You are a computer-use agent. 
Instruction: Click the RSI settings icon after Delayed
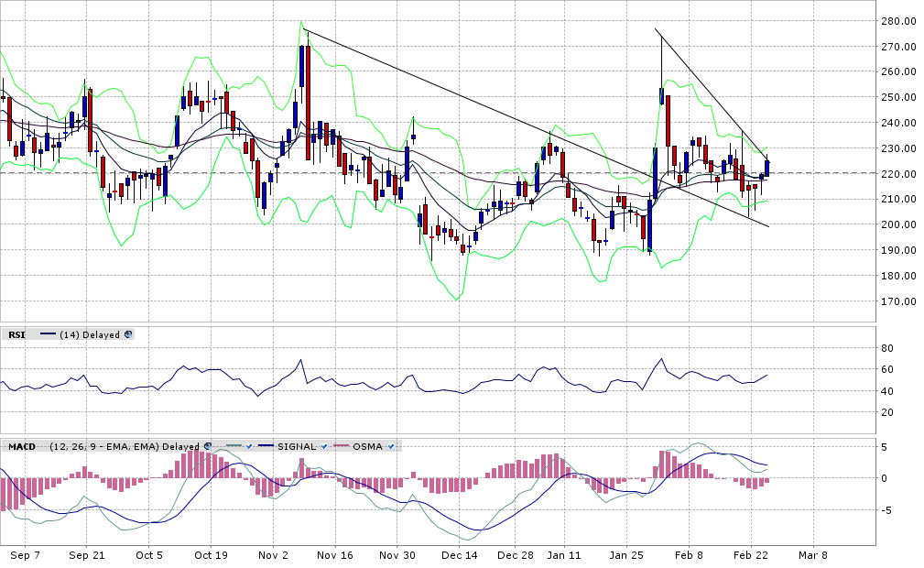(x=128, y=335)
